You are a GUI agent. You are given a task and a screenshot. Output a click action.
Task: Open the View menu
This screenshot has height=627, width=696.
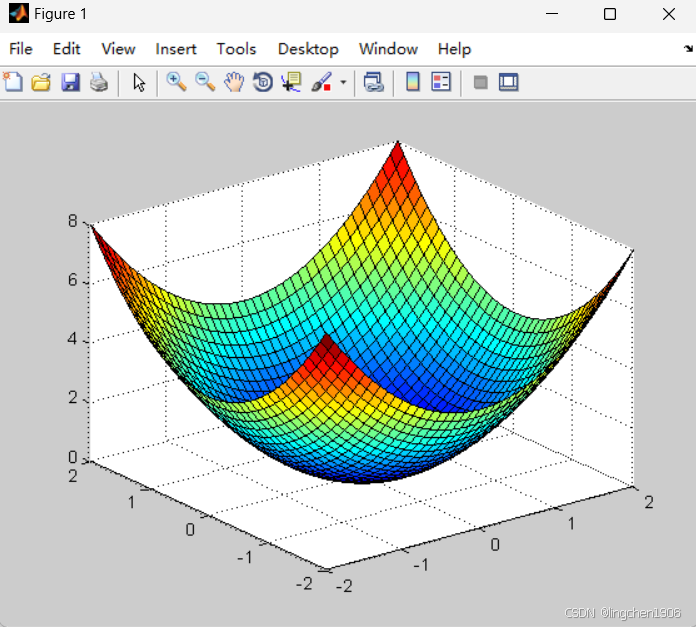tap(118, 49)
